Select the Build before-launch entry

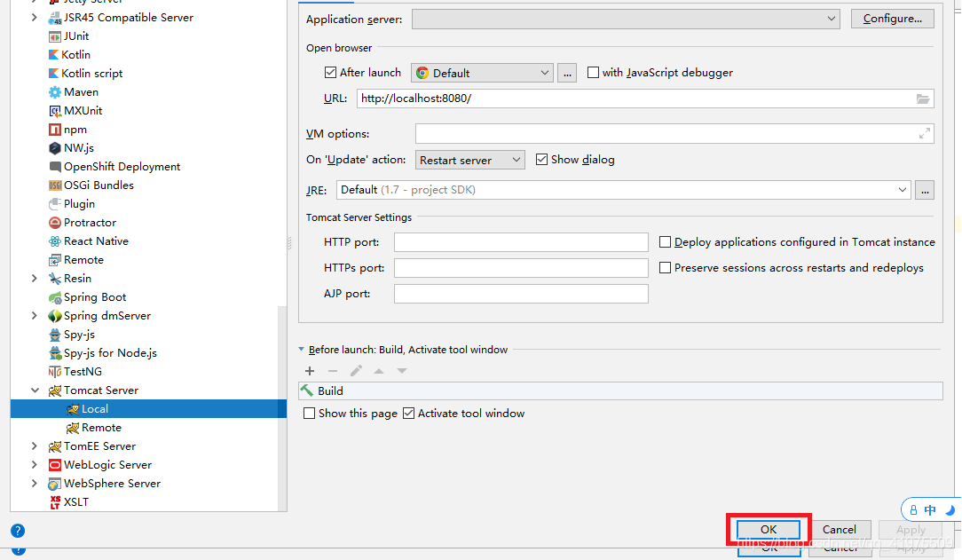pyautogui.click(x=620, y=391)
